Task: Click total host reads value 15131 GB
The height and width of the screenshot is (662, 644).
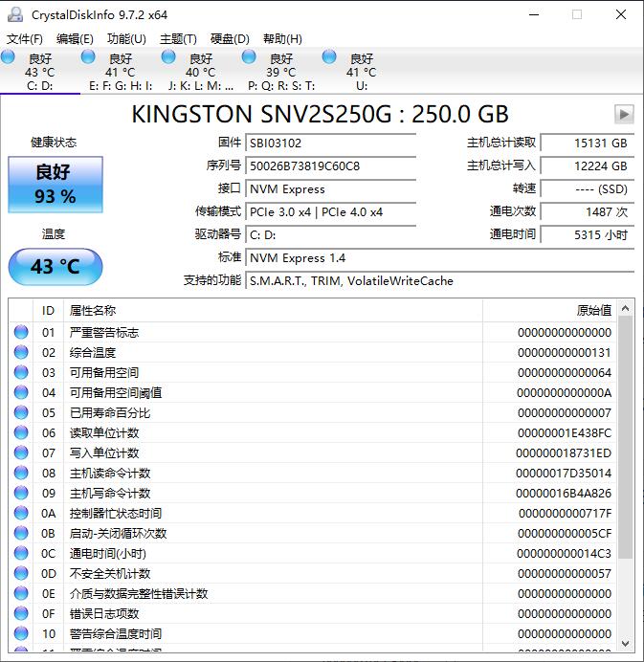Action: [x=588, y=143]
